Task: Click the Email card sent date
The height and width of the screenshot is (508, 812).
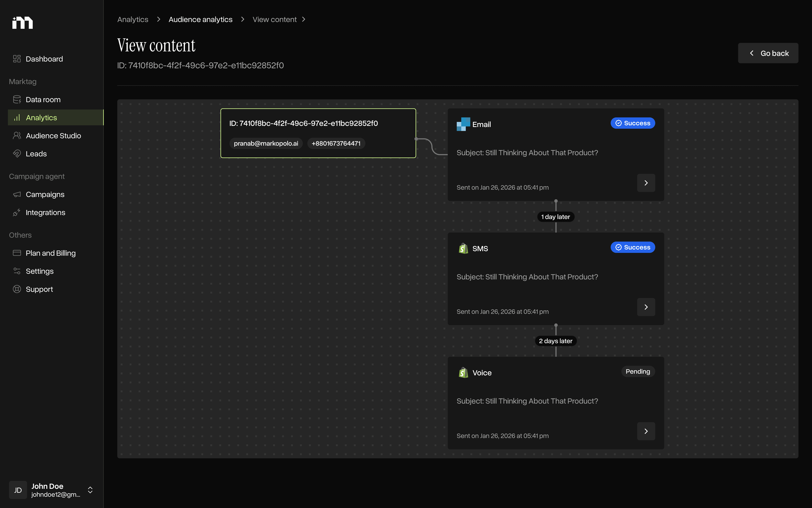Action: [503, 188]
